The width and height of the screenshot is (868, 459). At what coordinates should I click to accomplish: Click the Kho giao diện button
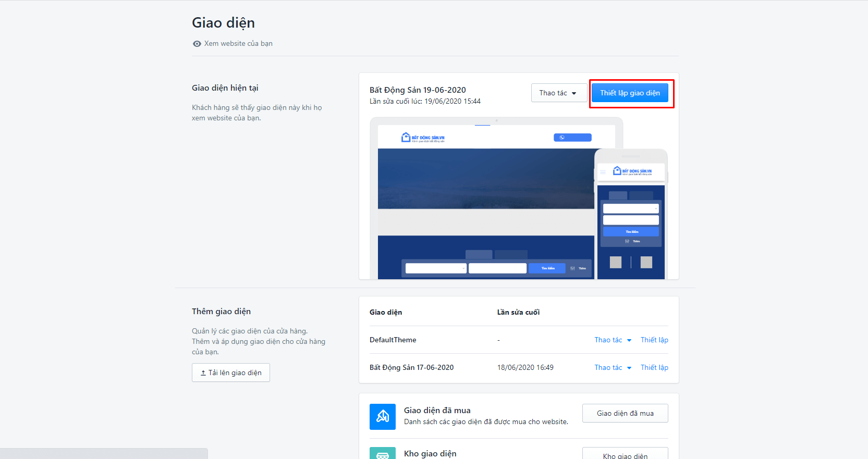coord(625,454)
